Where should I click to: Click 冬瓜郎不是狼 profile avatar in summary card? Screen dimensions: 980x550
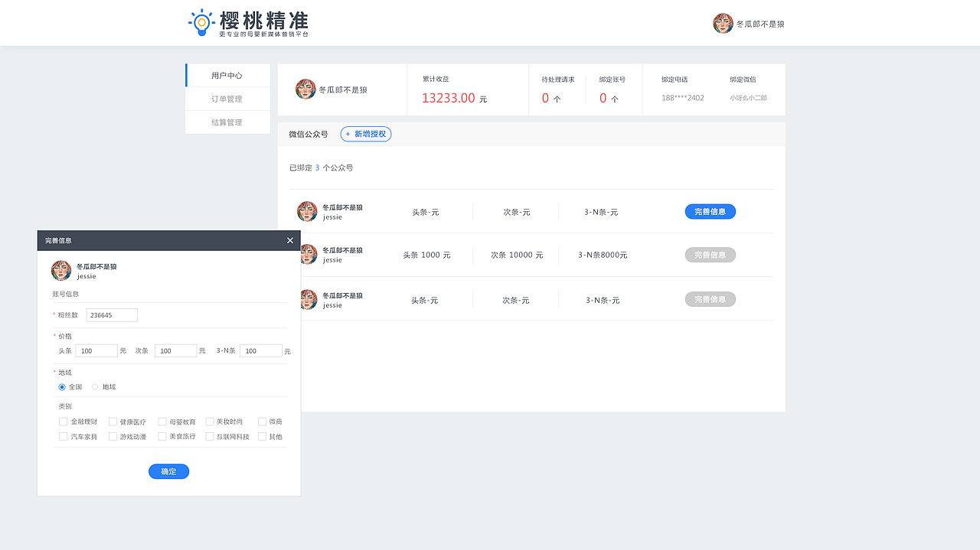305,89
